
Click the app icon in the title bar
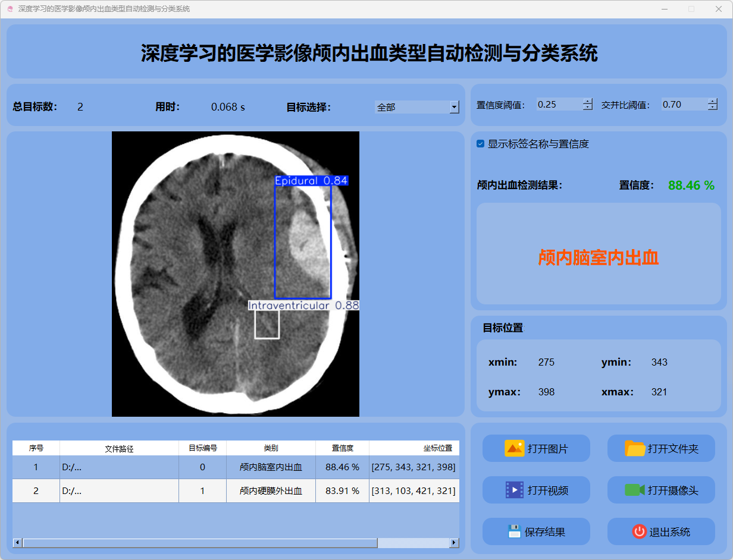coord(10,9)
